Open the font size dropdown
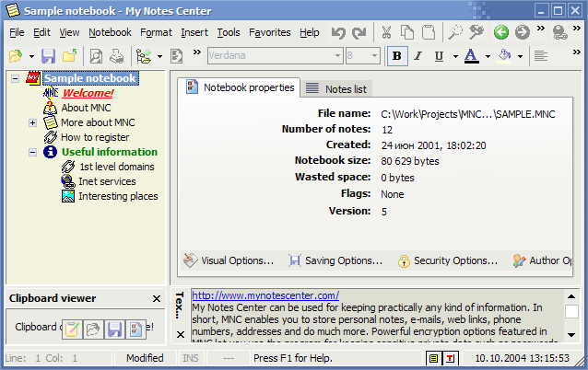588x370 pixels. pyautogui.click(x=374, y=56)
